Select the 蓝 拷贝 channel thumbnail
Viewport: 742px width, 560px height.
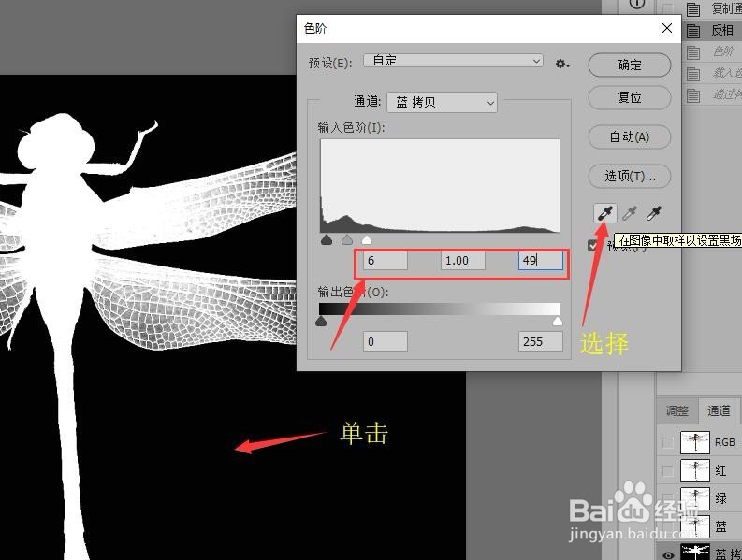694,553
